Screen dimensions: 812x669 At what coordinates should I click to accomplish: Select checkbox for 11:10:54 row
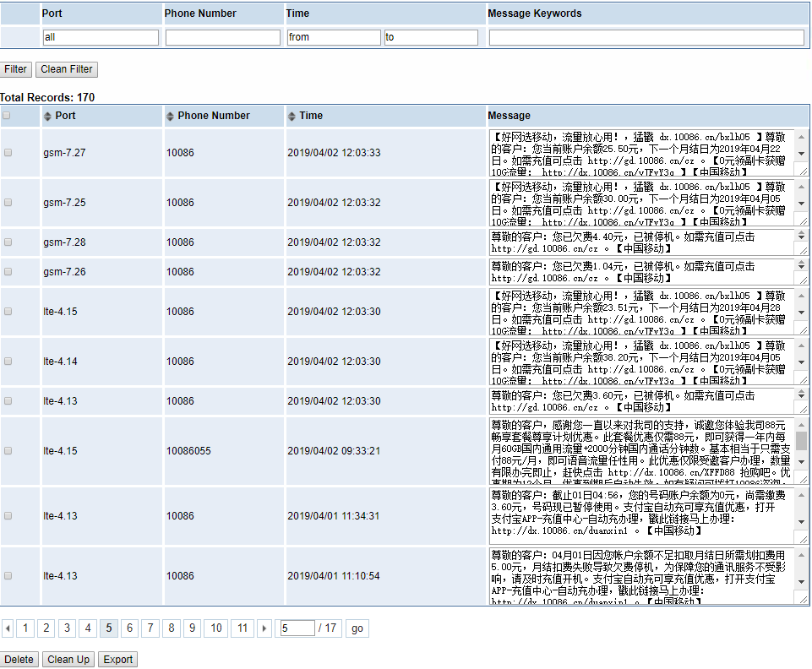(8, 576)
